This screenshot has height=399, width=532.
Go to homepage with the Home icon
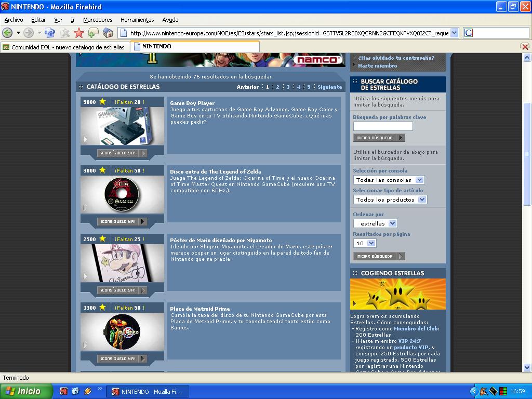tap(108, 33)
